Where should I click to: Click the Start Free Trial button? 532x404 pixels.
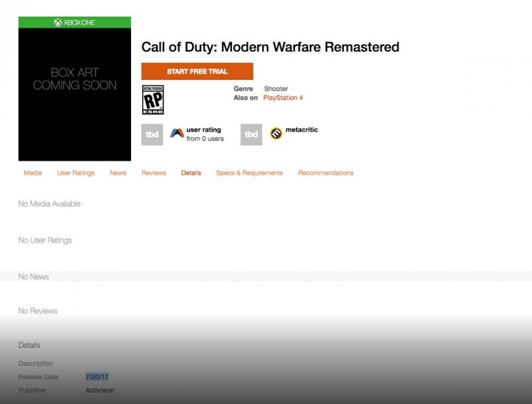tap(198, 71)
